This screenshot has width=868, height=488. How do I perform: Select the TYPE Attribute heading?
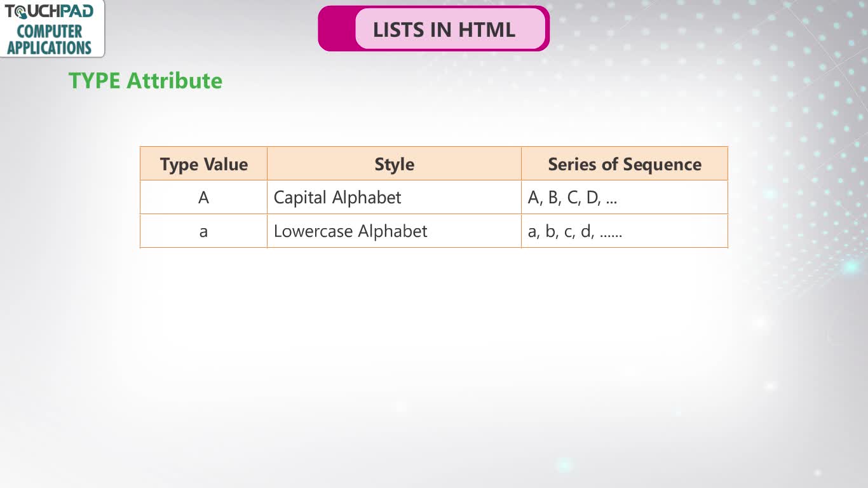pyautogui.click(x=146, y=81)
